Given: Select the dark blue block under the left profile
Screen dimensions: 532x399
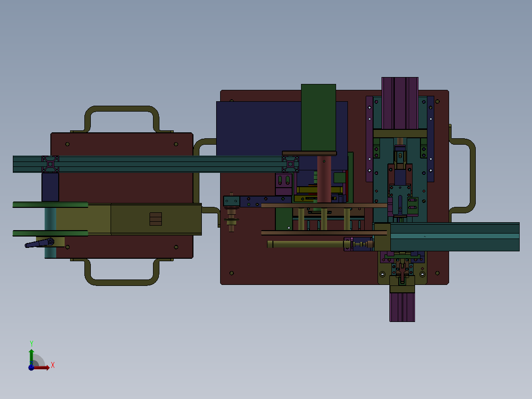Looking at the screenshot, I should click(x=50, y=187).
